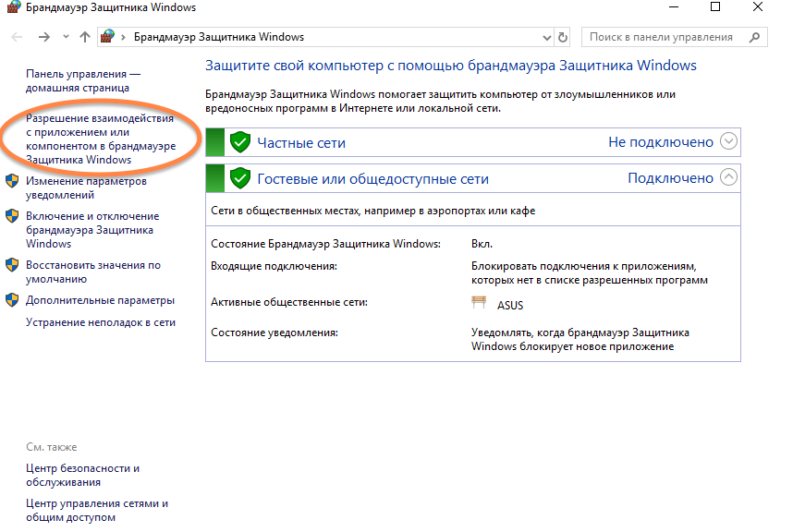Minimize the Брандмауэр Защитника Windows window
This screenshot has width=793, height=532.
click(674, 7)
